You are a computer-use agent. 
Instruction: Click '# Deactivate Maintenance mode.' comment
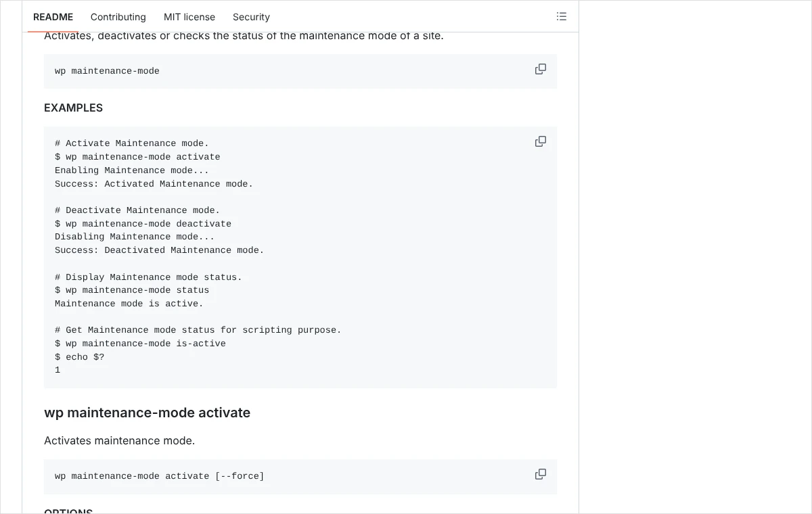click(x=137, y=210)
